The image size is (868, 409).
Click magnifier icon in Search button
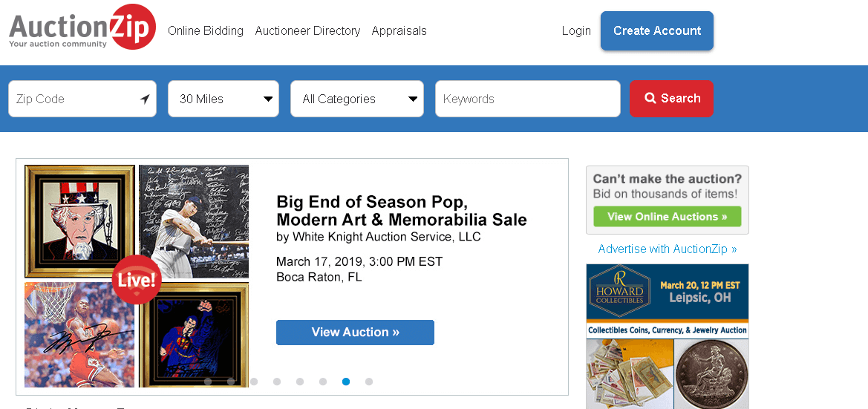[x=650, y=99]
